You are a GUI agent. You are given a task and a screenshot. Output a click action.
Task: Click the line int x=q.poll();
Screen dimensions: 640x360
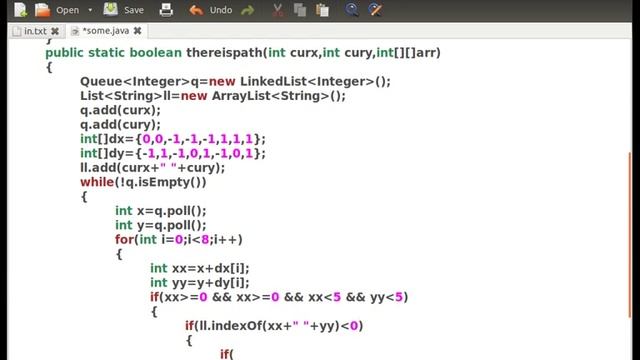coord(161,211)
